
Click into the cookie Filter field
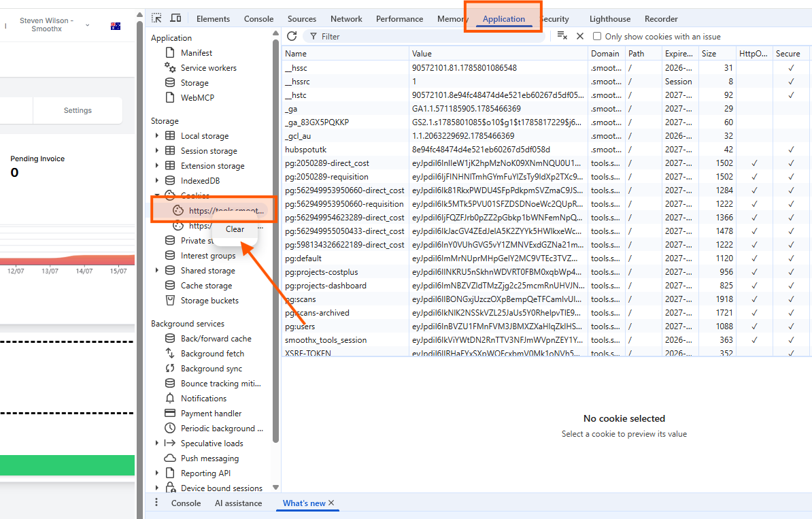click(424, 36)
